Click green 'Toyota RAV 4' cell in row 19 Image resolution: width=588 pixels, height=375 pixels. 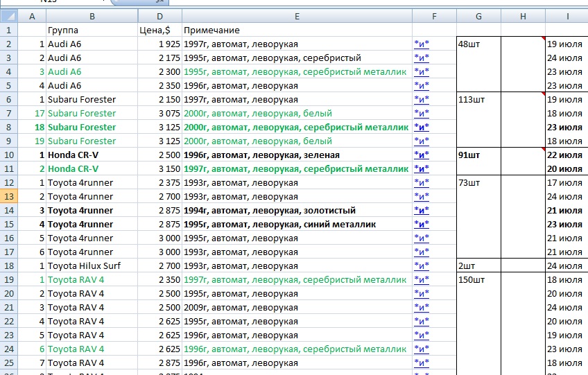pyautogui.click(x=92, y=280)
